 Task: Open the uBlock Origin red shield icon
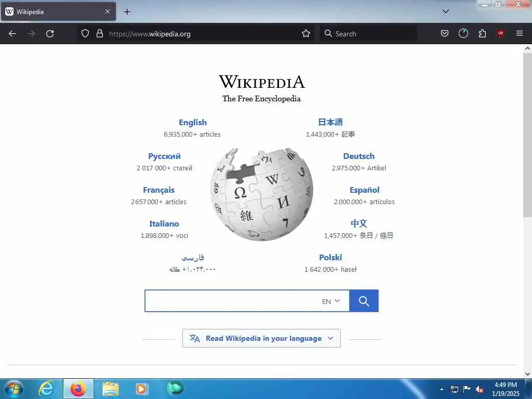pyautogui.click(x=500, y=33)
